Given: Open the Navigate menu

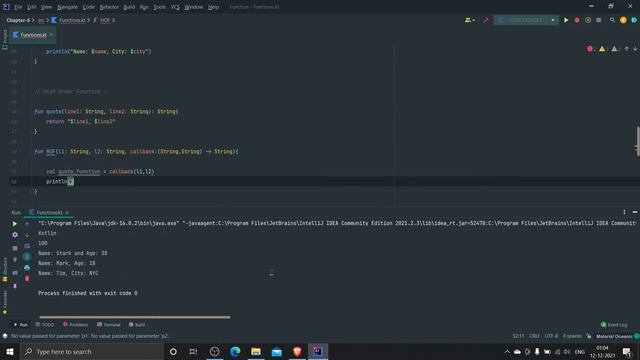Looking at the screenshot, I should pyautogui.click(x=67, y=7).
